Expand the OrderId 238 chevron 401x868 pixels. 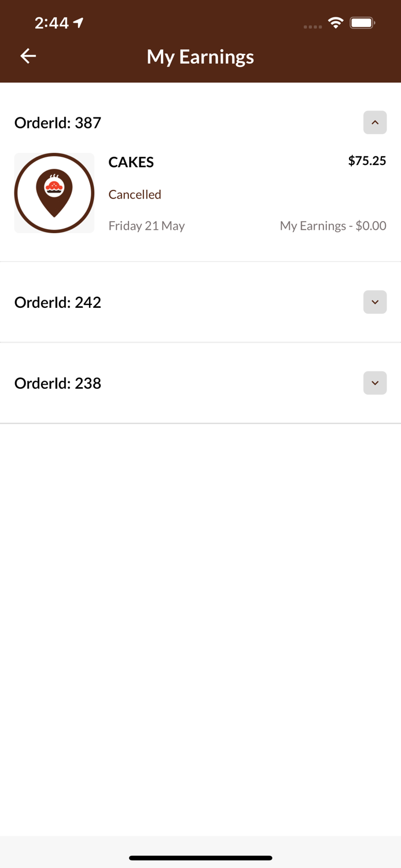[x=375, y=383]
